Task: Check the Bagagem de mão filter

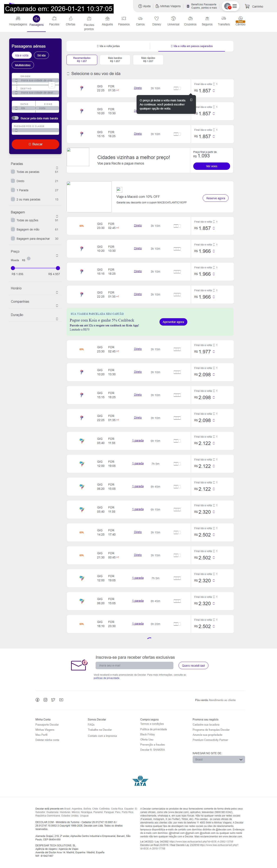Action: pyautogui.click(x=13, y=230)
